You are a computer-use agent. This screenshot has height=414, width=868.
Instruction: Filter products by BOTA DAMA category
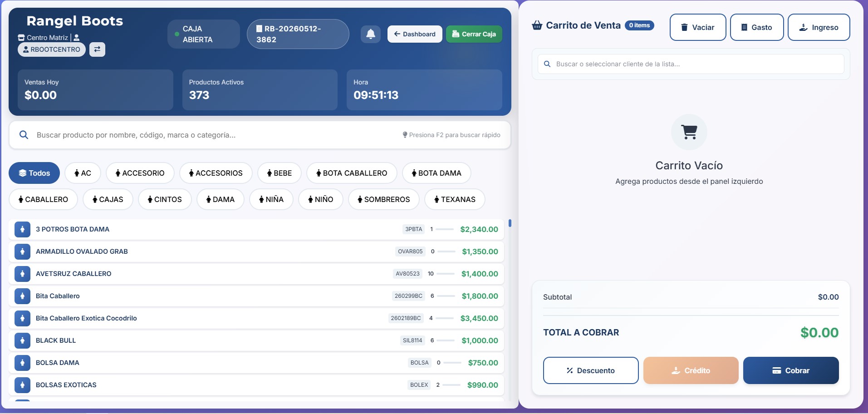436,173
